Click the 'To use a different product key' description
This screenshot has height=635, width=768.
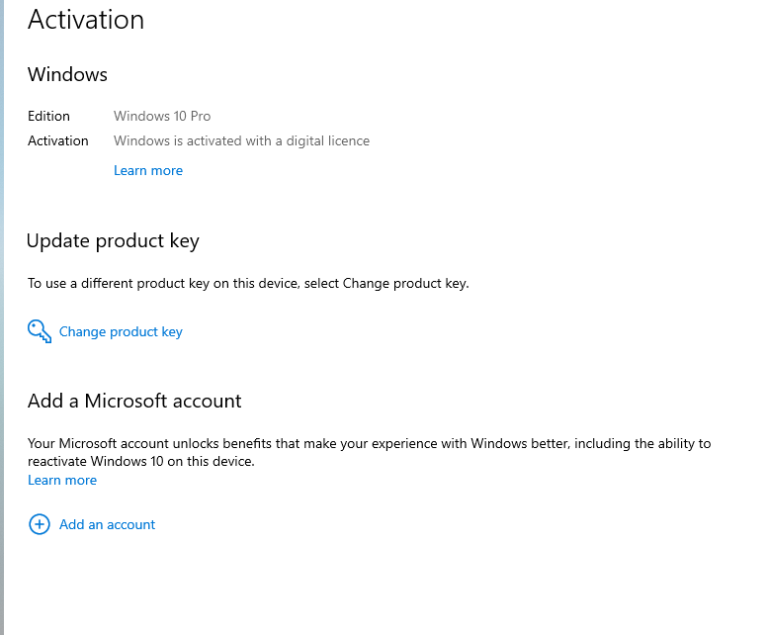pyautogui.click(x=248, y=283)
